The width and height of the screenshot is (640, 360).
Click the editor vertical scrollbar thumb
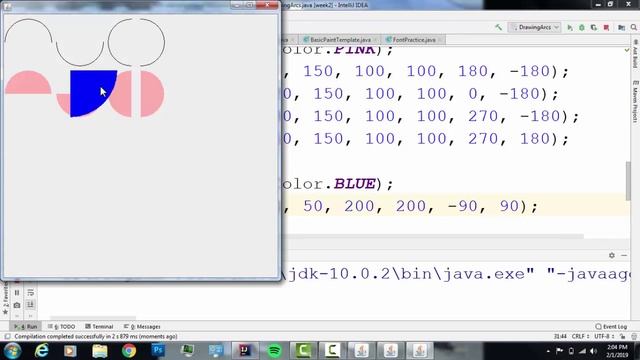[x=628, y=181]
